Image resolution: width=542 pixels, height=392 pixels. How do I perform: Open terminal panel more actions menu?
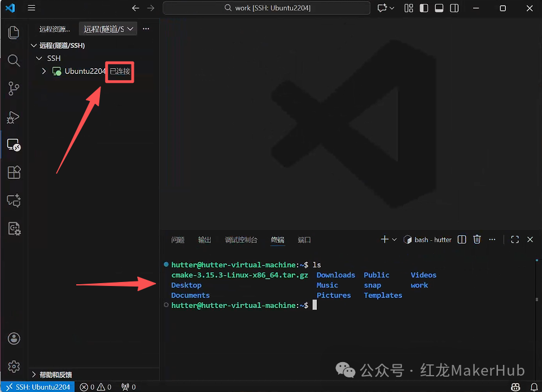tap(492, 239)
